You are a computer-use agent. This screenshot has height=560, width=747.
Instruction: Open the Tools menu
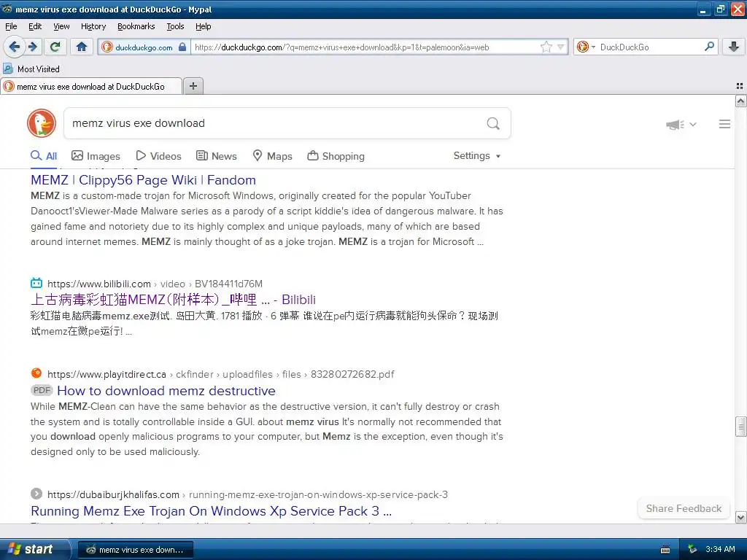[x=175, y=26]
